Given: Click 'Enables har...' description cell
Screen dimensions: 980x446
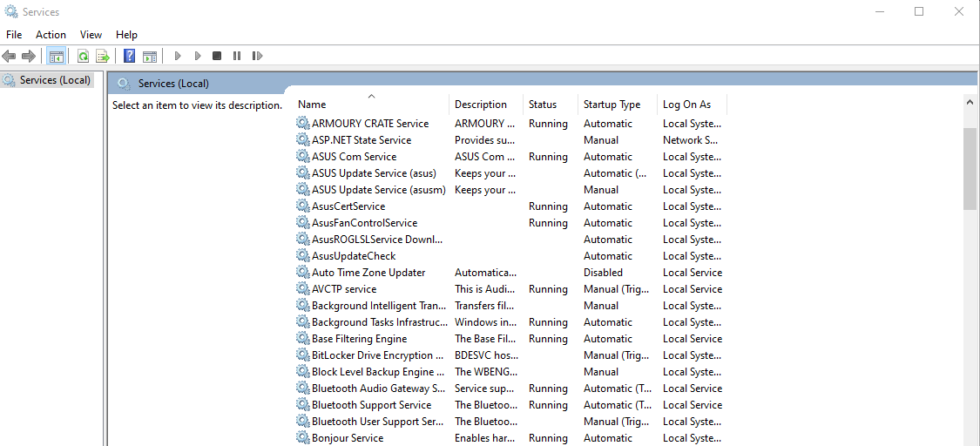Looking at the screenshot, I should (x=484, y=438).
